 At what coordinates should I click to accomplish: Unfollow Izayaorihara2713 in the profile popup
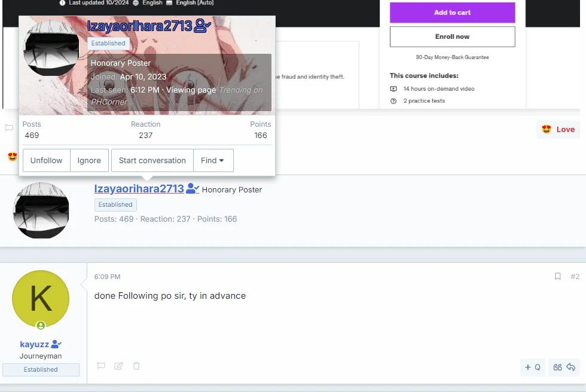[47, 161]
